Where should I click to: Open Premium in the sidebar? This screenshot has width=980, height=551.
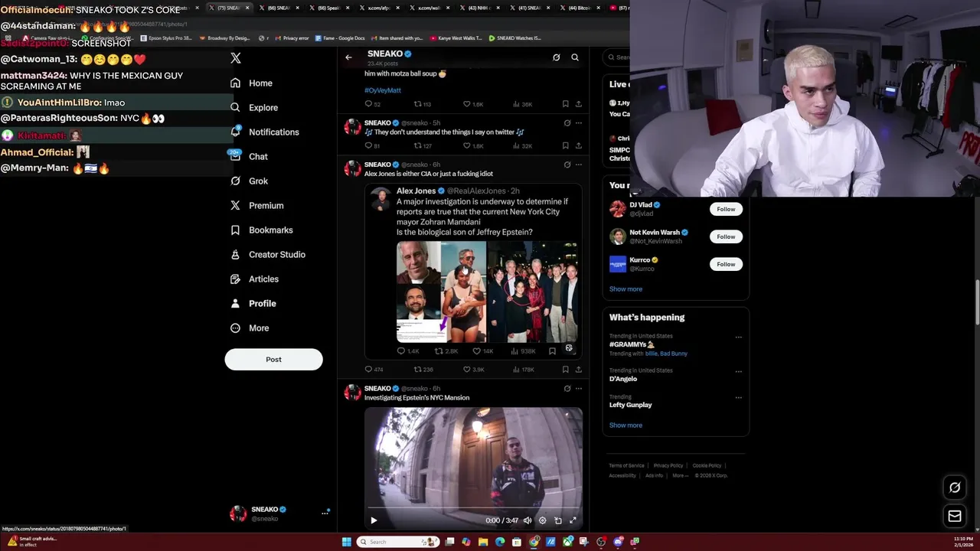[256, 205]
